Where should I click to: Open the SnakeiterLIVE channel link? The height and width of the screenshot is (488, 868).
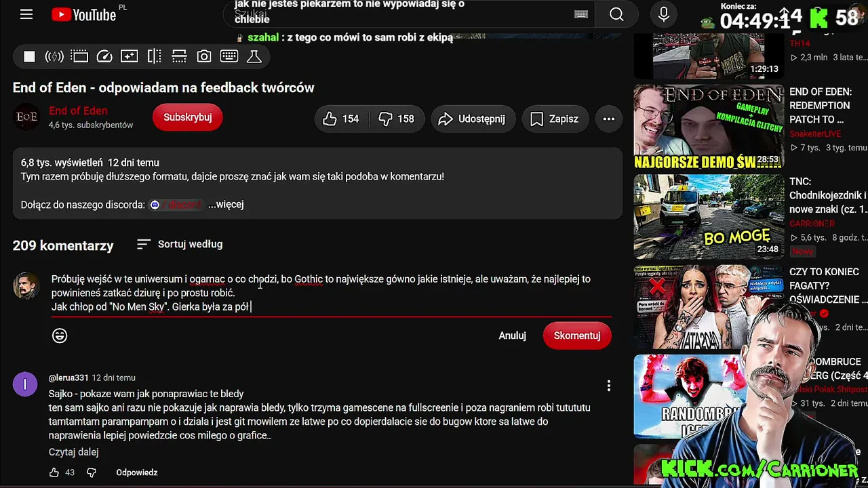[814, 134]
